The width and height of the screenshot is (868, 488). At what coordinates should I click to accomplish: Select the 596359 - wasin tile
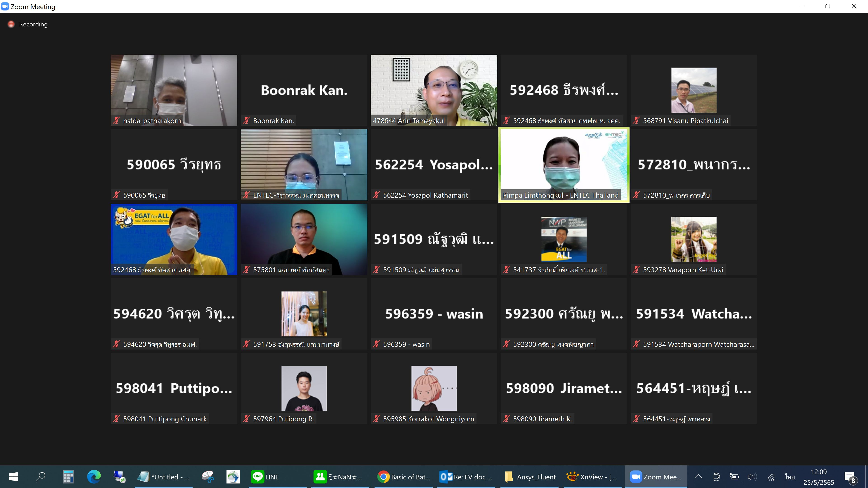point(434,314)
